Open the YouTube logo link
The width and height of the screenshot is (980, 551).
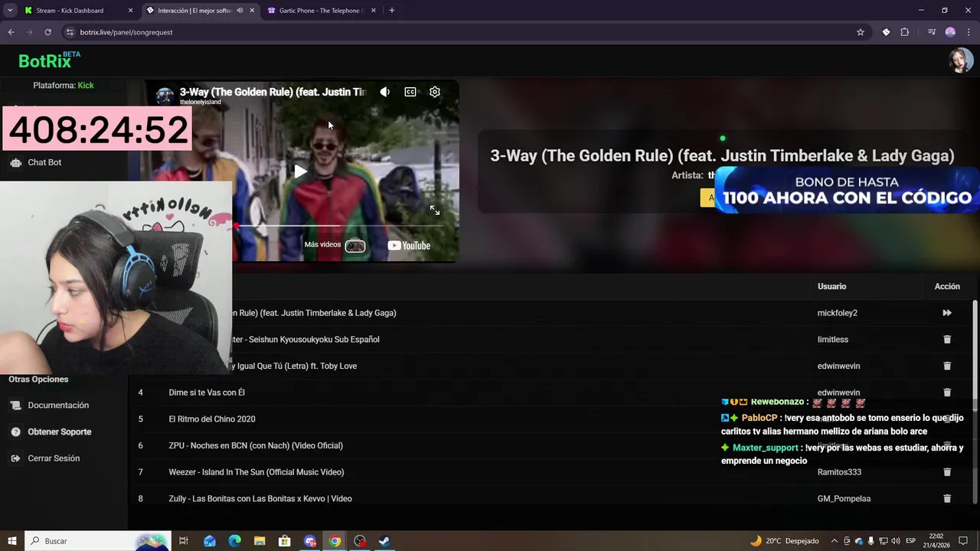click(409, 246)
